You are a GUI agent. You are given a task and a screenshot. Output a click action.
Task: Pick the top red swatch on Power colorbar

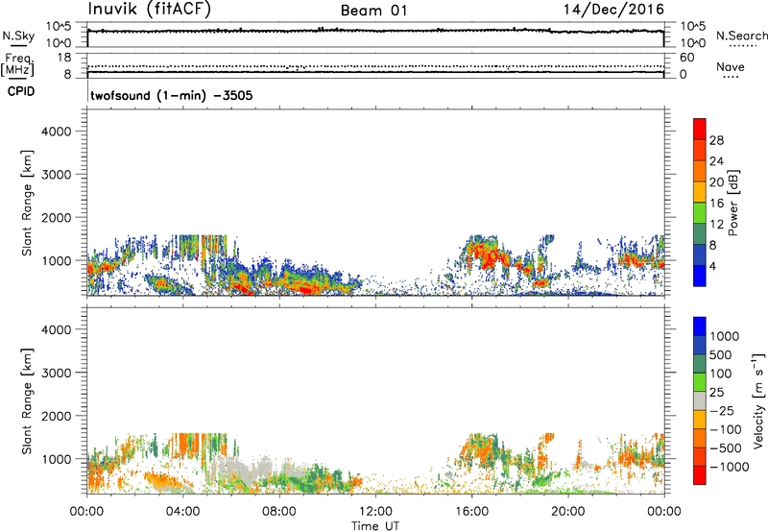point(700,129)
